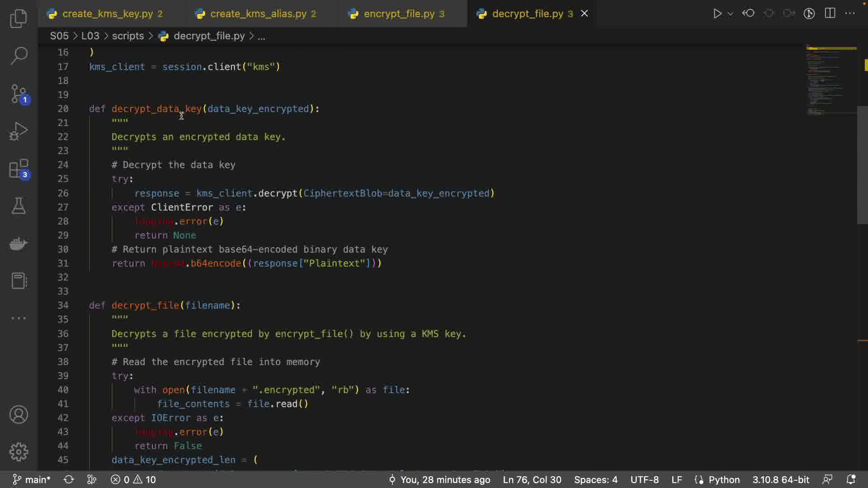Open editor More Actions ellipsis menu
868x488 pixels.
click(850, 14)
